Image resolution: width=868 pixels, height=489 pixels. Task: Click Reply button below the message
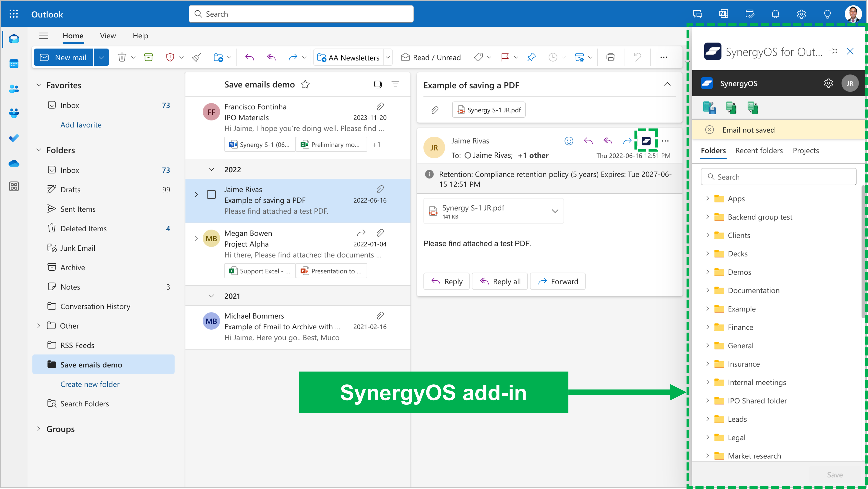[x=446, y=281]
